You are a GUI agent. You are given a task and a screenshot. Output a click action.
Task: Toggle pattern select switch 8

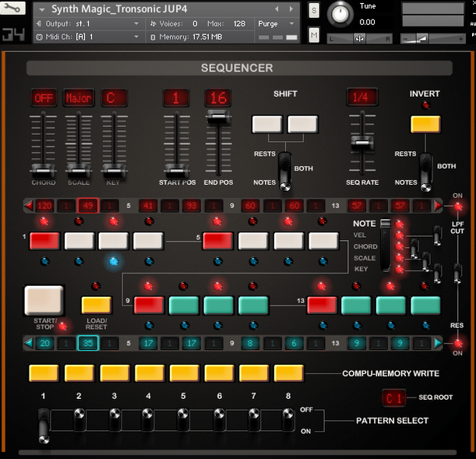pos(288,419)
